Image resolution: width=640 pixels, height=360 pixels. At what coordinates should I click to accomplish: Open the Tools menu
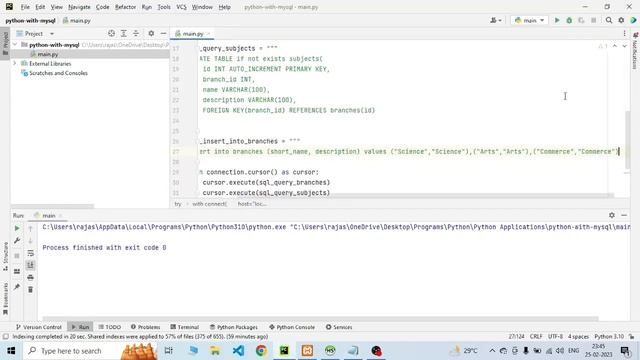[164, 7]
